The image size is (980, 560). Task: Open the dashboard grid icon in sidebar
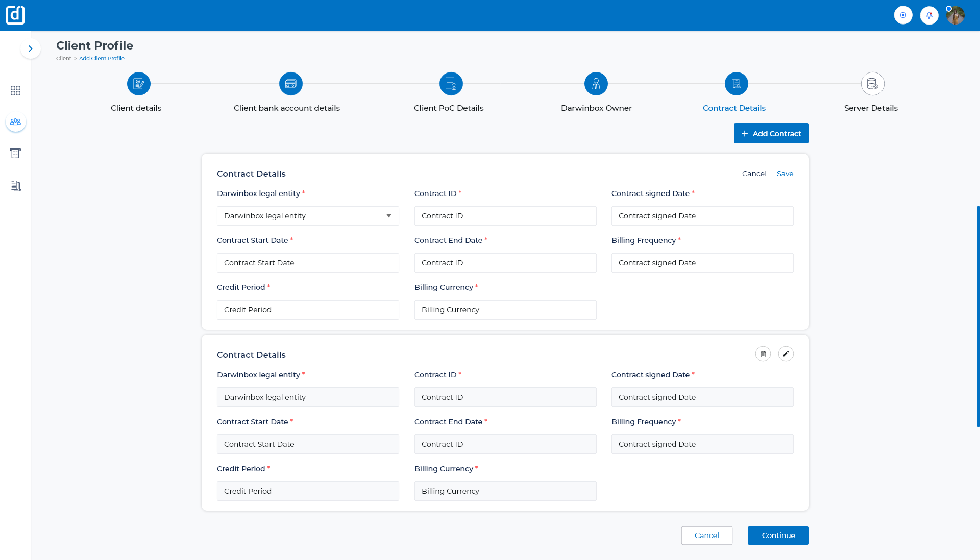(15, 90)
